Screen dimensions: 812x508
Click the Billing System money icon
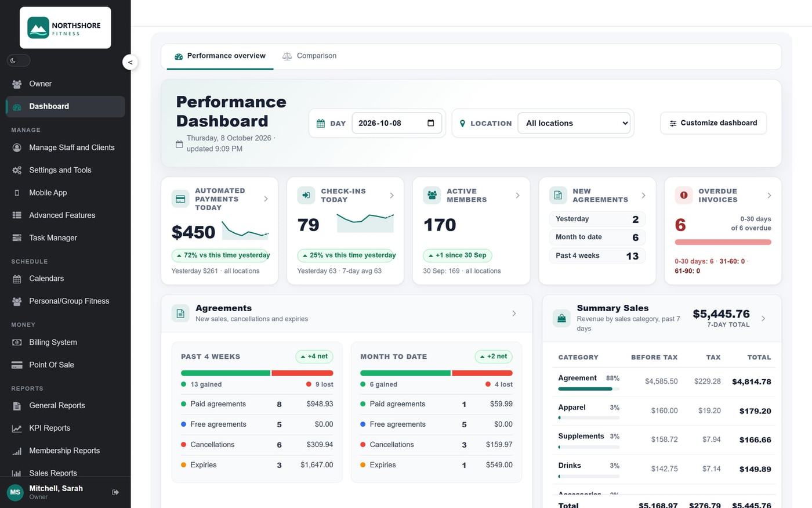click(17, 343)
